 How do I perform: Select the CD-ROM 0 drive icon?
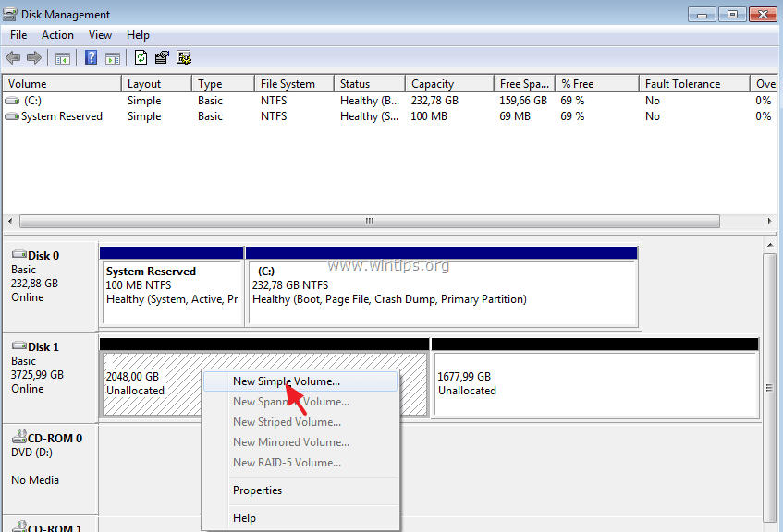click(x=21, y=436)
